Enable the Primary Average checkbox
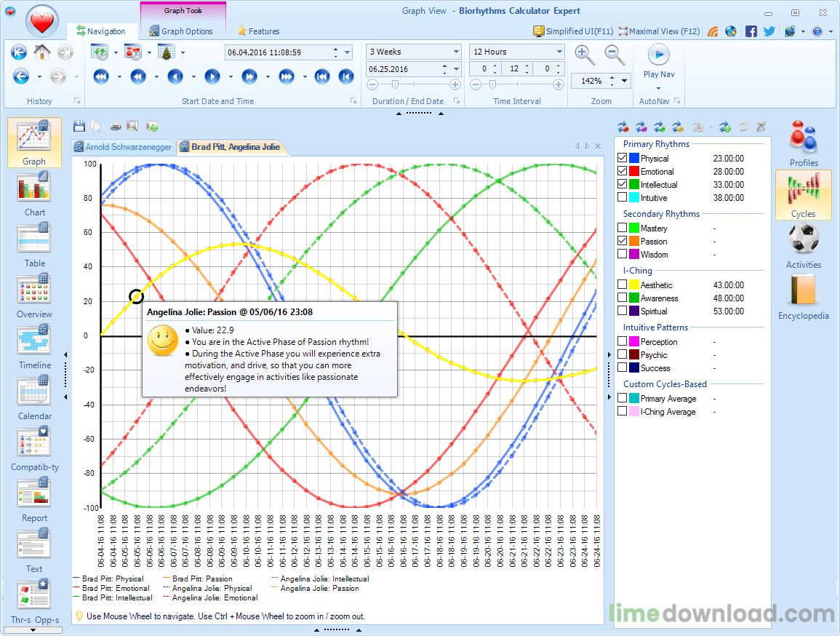The height and width of the screenshot is (636, 840). [x=622, y=398]
